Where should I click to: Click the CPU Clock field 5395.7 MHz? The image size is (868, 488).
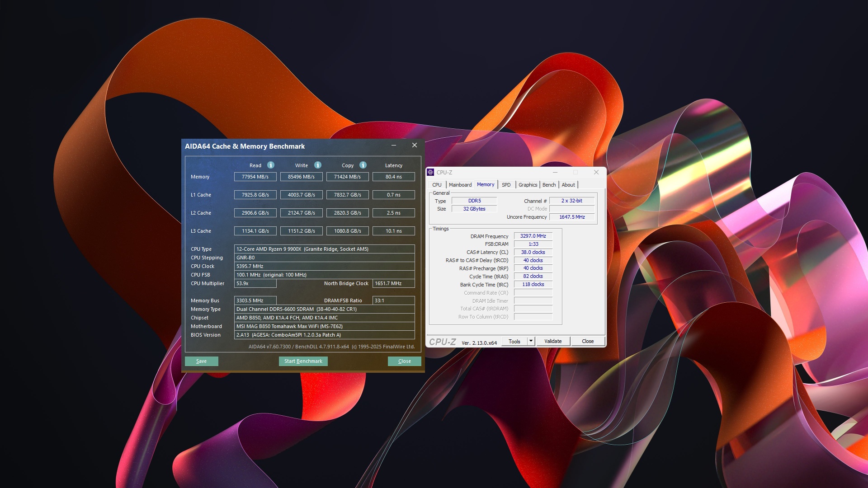click(x=325, y=266)
